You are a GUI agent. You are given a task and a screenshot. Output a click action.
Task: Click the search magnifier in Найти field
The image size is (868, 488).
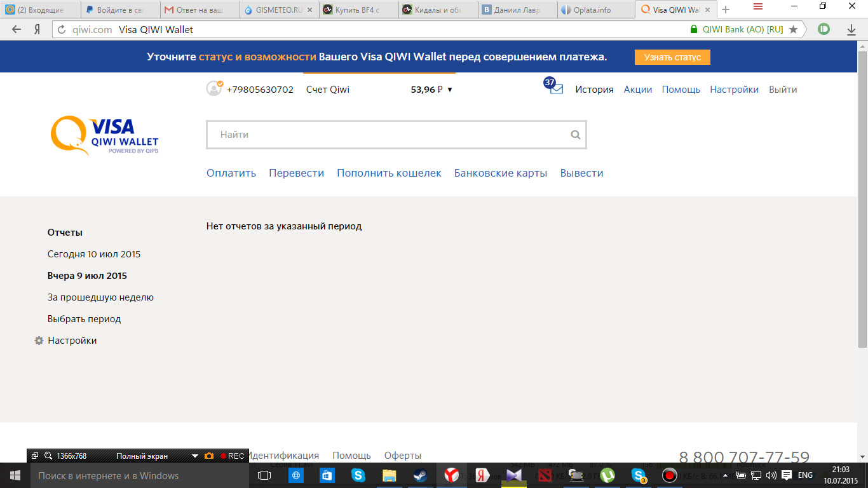pos(576,135)
